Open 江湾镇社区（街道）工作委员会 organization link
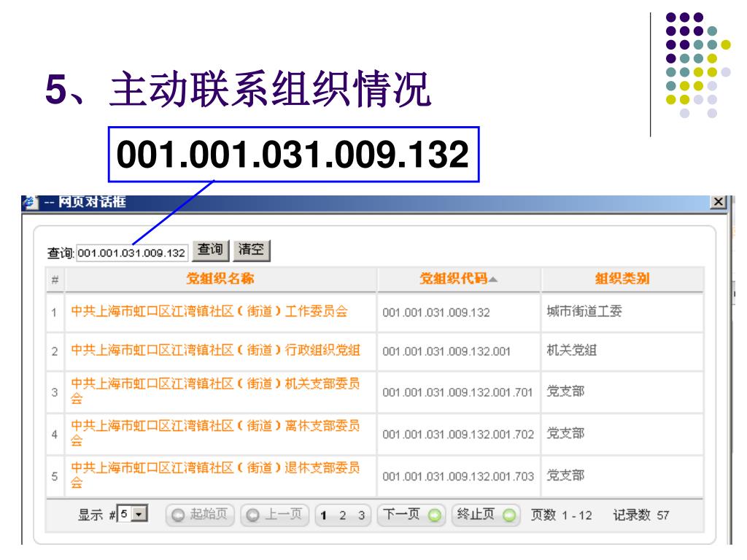This screenshot has height=560, width=747. (x=209, y=311)
